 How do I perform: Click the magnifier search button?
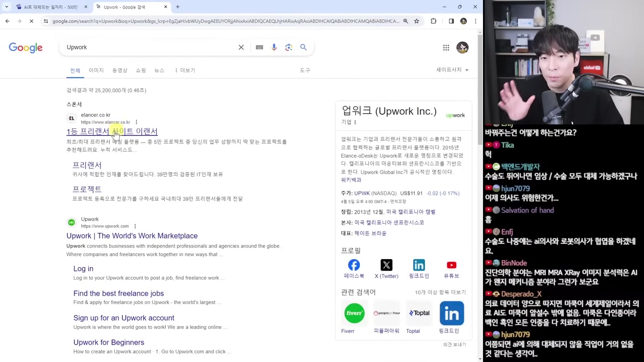tap(303, 47)
